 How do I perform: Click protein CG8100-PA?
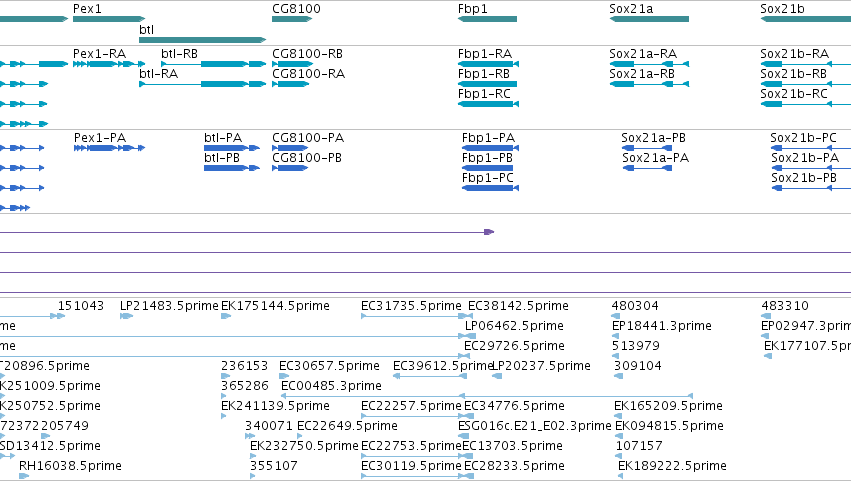(308, 138)
